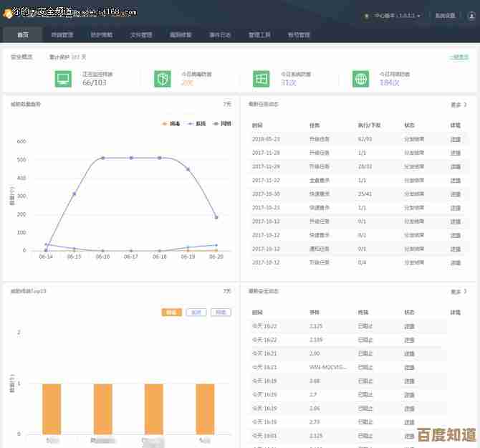This screenshot has width=480, height=448.
Task: Click the orange app logo in the header
Action: [9, 14]
